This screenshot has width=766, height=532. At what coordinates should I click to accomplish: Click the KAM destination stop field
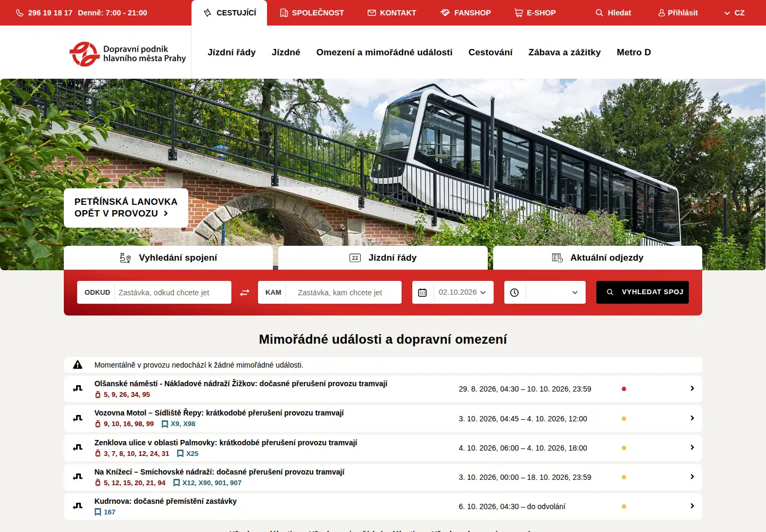pyautogui.click(x=330, y=293)
